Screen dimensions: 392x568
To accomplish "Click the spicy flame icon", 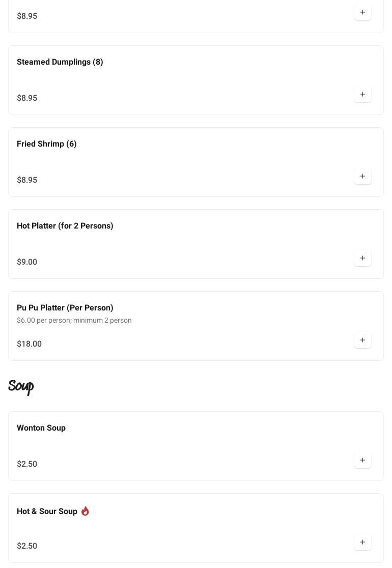I will coord(85,511).
